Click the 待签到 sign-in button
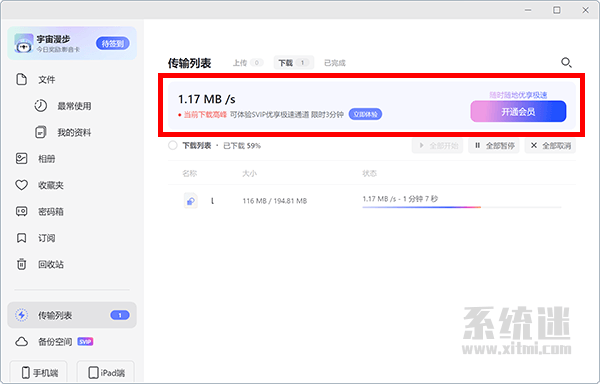Viewport: 600px width, 384px height. (x=112, y=43)
